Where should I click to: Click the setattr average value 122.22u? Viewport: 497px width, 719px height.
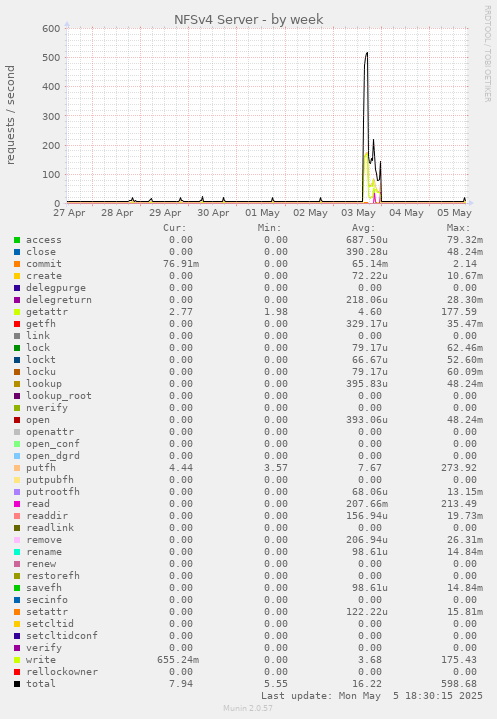point(367,612)
